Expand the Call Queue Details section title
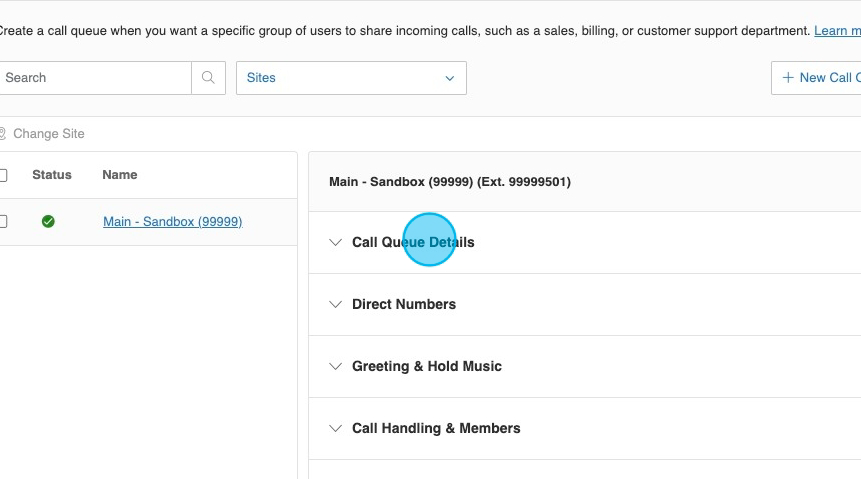The height and width of the screenshot is (479, 861). click(413, 243)
